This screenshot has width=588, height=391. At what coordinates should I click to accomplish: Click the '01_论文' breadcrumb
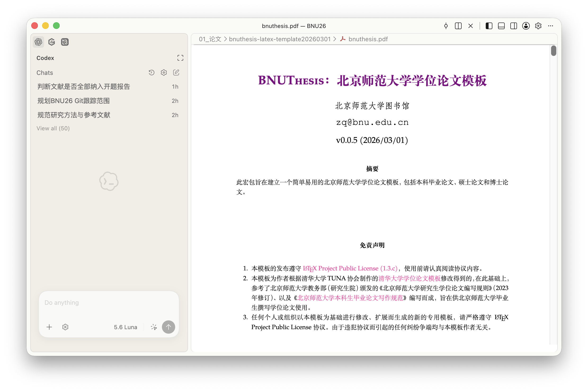coord(210,39)
